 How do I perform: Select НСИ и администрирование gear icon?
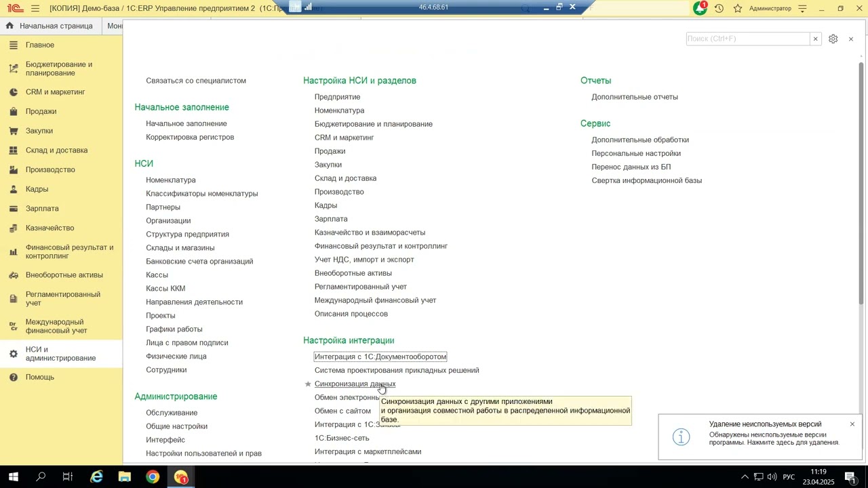[13, 354]
